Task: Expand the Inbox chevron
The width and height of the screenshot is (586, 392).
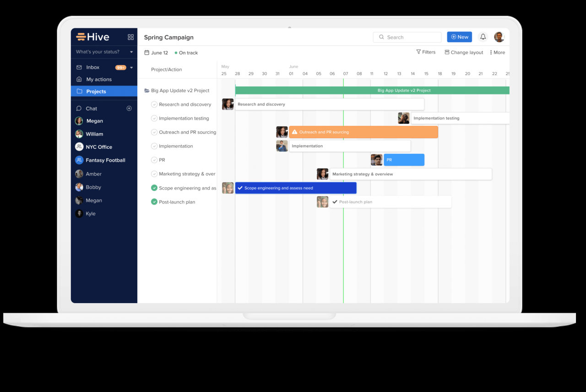Action: [x=131, y=67]
